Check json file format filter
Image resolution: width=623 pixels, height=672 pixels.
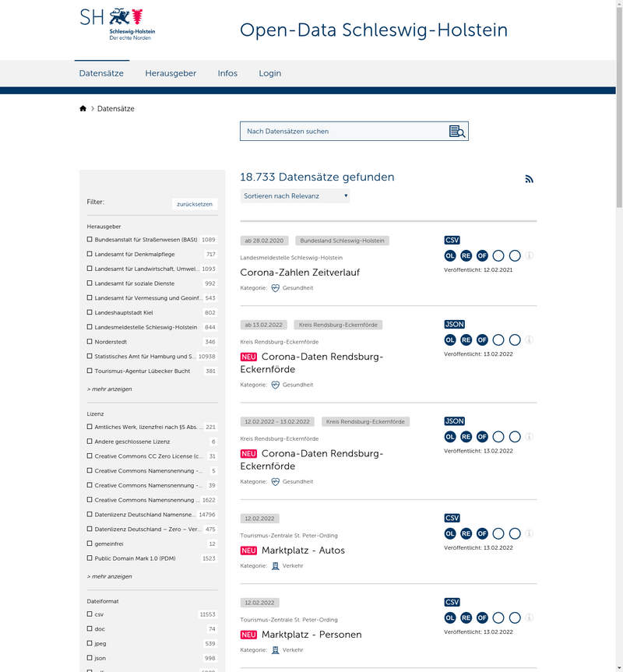click(90, 658)
